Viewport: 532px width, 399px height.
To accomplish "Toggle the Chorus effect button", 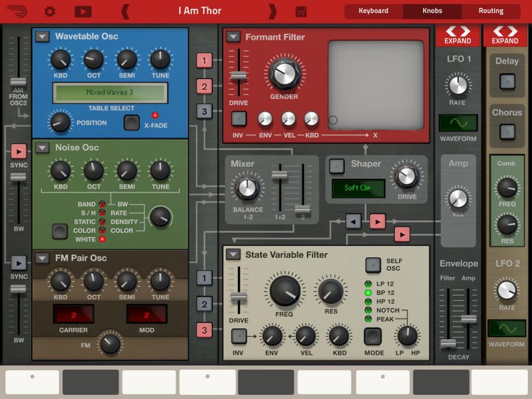I will click(x=507, y=132).
